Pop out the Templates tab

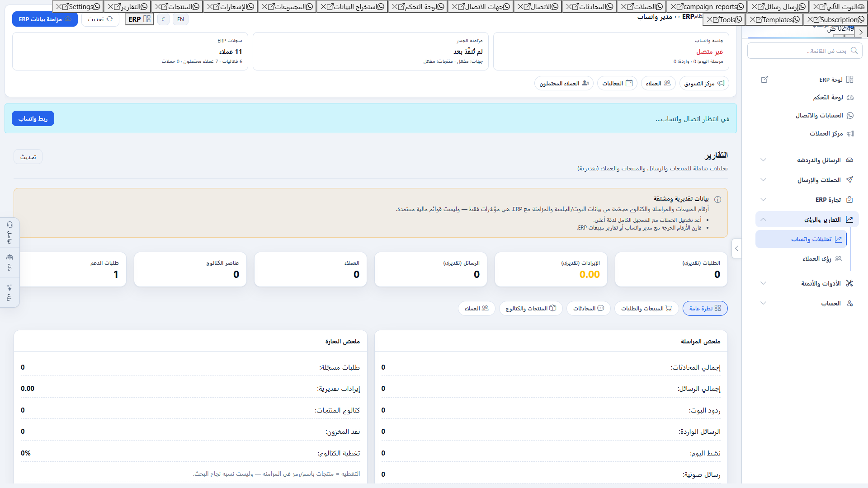(759, 19)
